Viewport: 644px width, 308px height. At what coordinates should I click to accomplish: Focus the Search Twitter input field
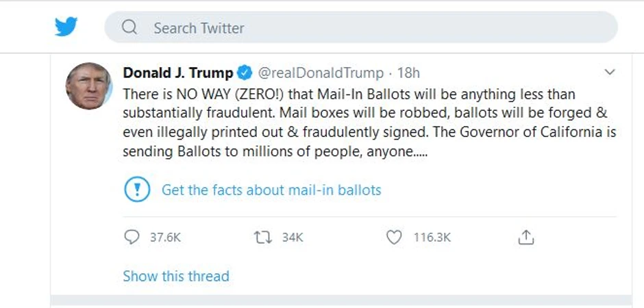coord(370,28)
